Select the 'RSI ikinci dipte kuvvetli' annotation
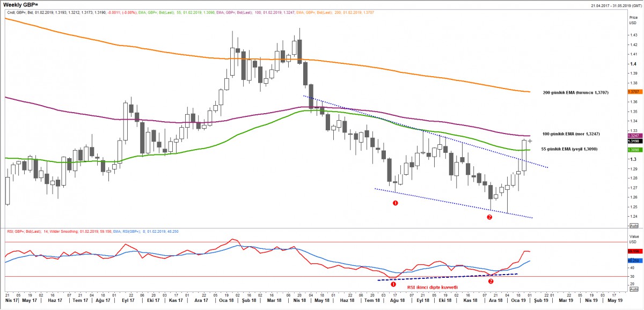The width and height of the screenshot is (644, 310). point(433,287)
